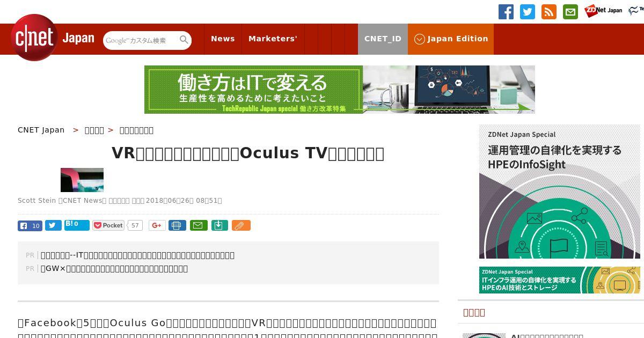Image resolution: width=644 pixels, height=338 pixels.
Task: Visit the ZDNet Japan logo link
Action: click(x=603, y=11)
